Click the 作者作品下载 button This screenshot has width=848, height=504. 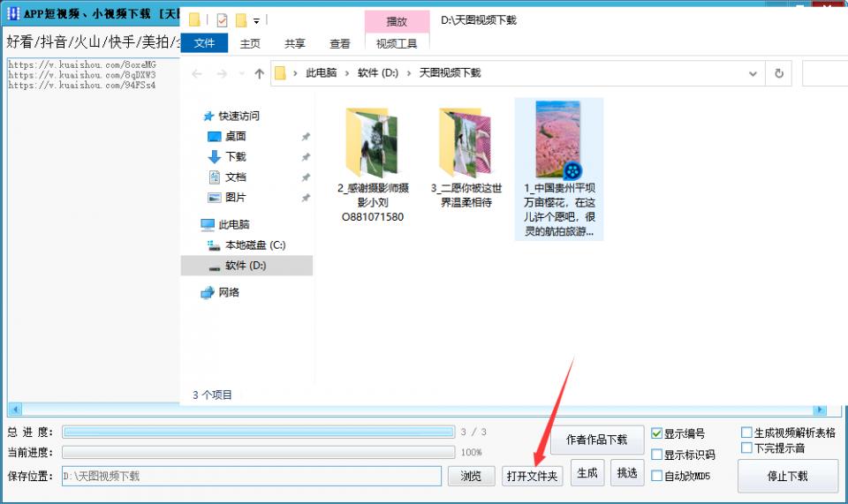596,440
